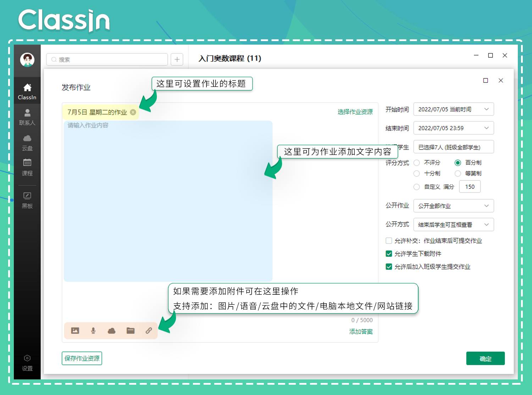This screenshot has height=395, width=532.
Task: Open the 结束时间 dropdown
Action: tap(454, 128)
